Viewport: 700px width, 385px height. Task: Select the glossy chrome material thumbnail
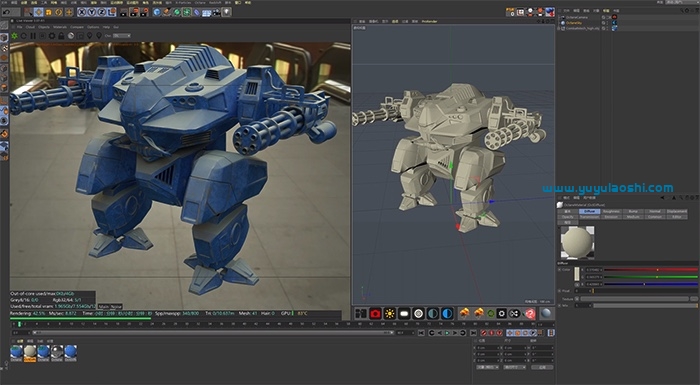pyautogui.click(x=57, y=352)
